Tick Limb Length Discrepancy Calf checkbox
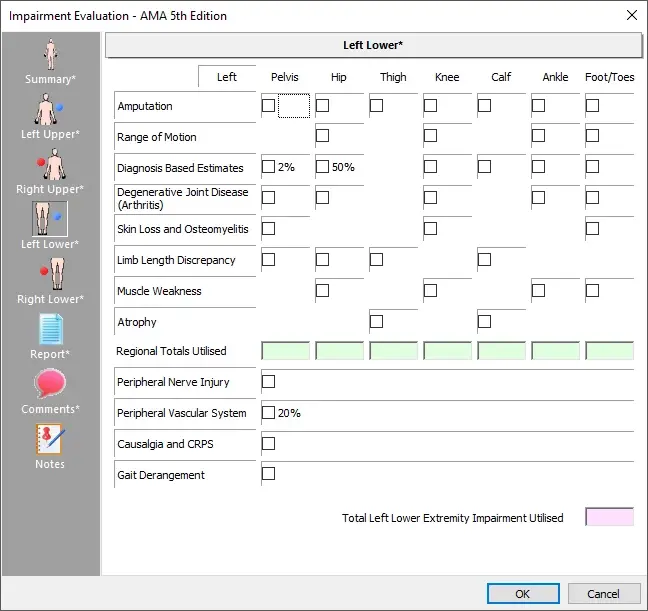The width and height of the screenshot is (648, 611). 484,260
